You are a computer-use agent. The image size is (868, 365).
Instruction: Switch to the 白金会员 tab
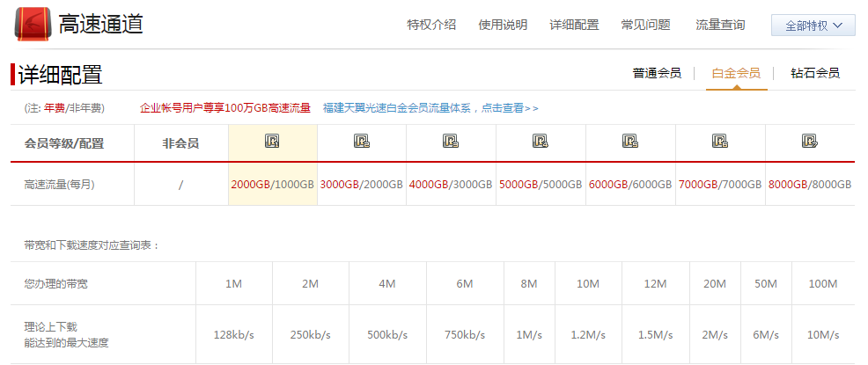(x=736, y=73)
